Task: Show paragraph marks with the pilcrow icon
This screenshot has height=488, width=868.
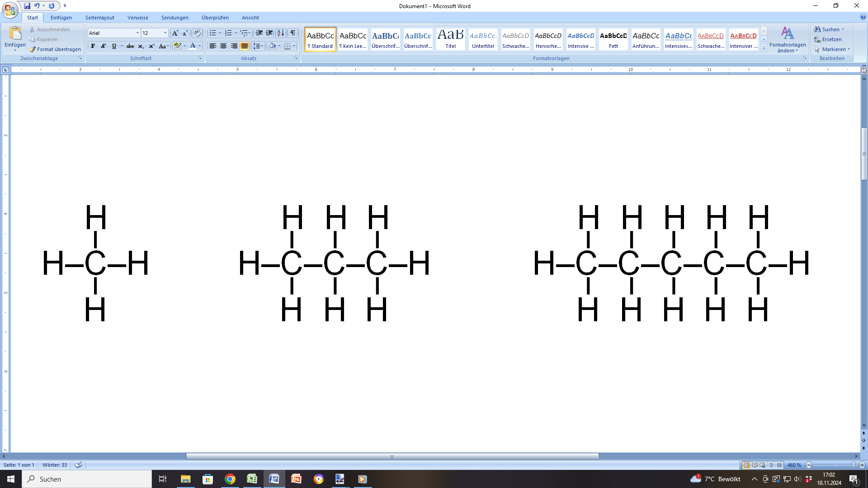Action: click(293, 33)
